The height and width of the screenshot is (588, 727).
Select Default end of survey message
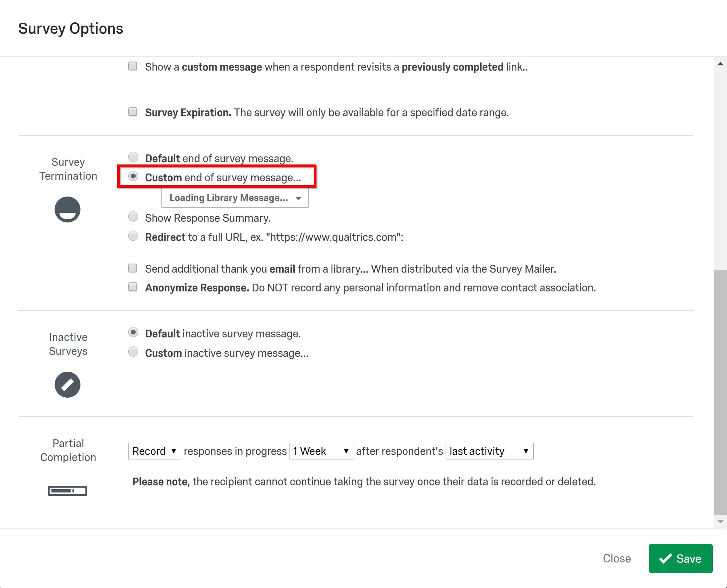coord(133,157)
